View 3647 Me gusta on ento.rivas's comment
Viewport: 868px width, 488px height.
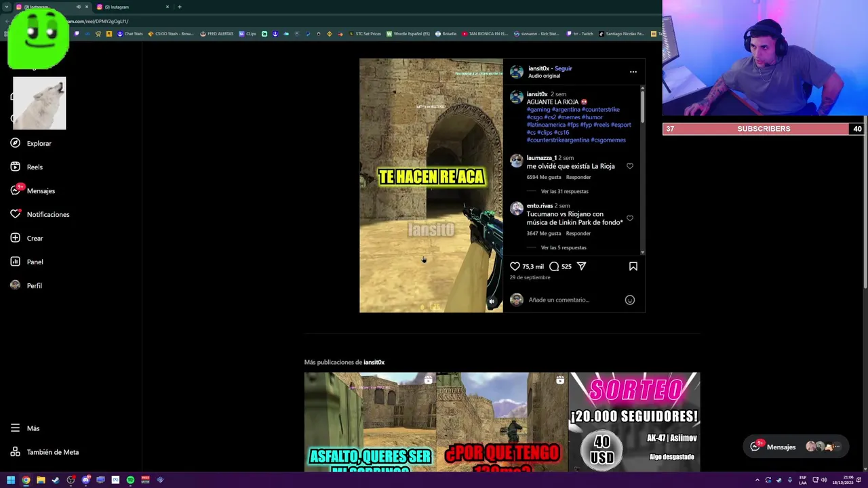[544, 233]
